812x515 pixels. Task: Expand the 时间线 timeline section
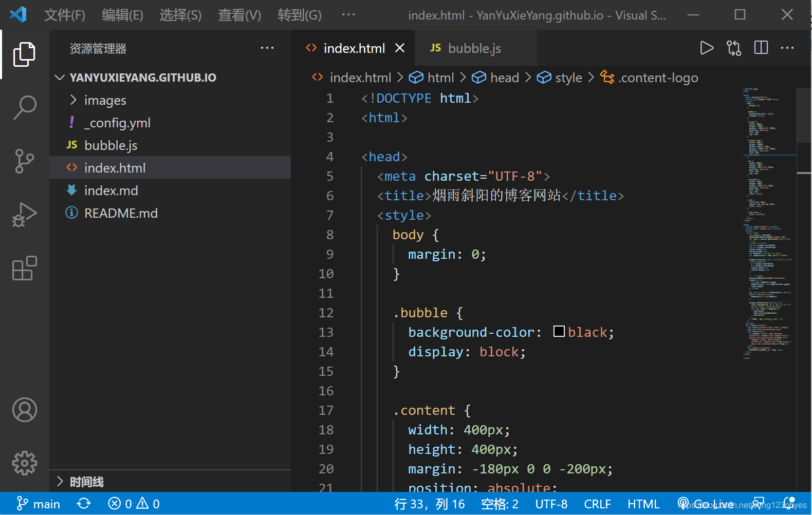click(86, 482)
